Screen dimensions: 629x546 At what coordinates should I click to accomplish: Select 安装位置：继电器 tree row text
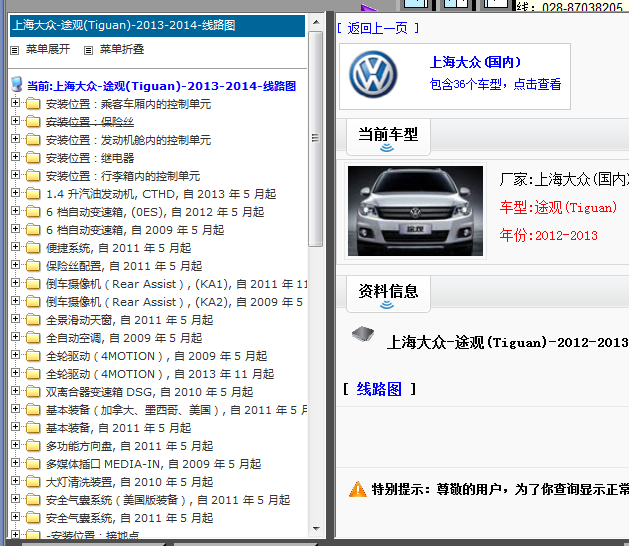[x=90, y=158]
